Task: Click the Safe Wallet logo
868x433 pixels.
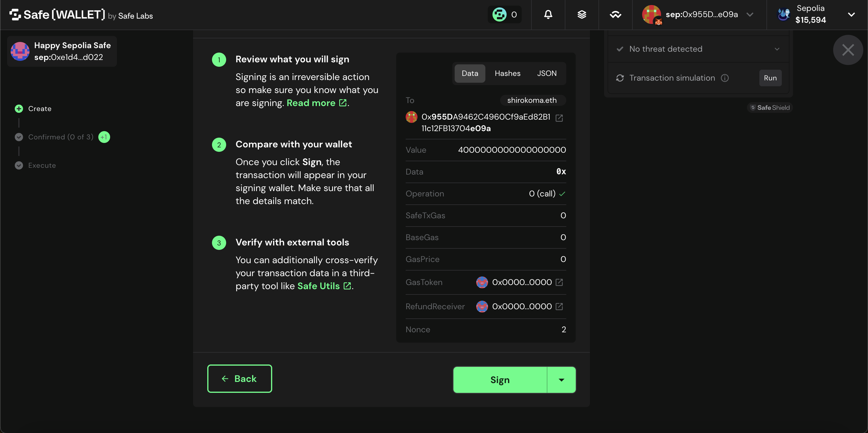Action: pos(57,15)
